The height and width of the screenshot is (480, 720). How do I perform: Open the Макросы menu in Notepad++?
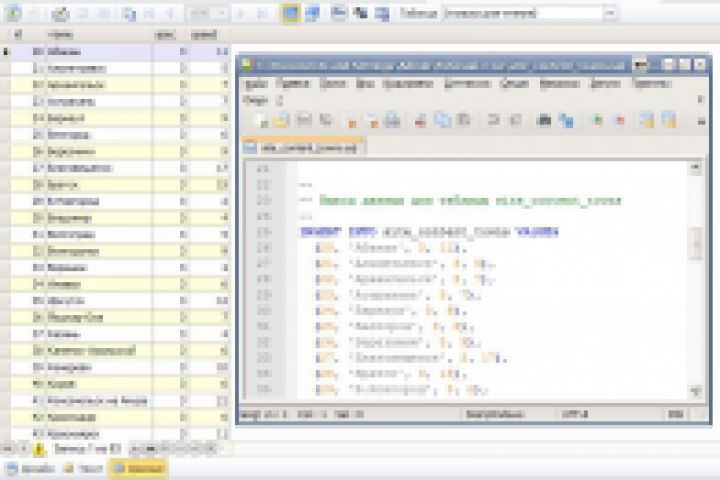click(x=559, y=84)
